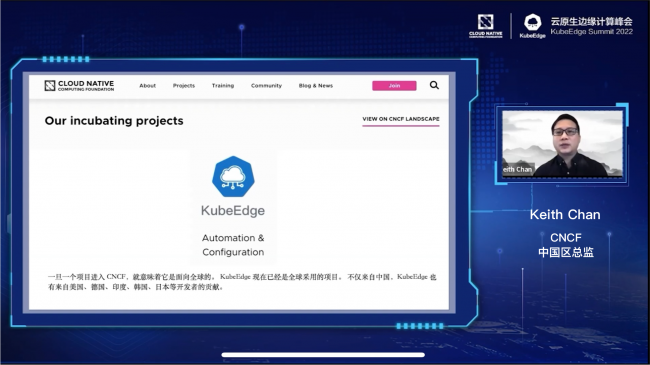
Task: Click the KubeEdge hexagon cloud logo
Action: [x=233, y=176]
